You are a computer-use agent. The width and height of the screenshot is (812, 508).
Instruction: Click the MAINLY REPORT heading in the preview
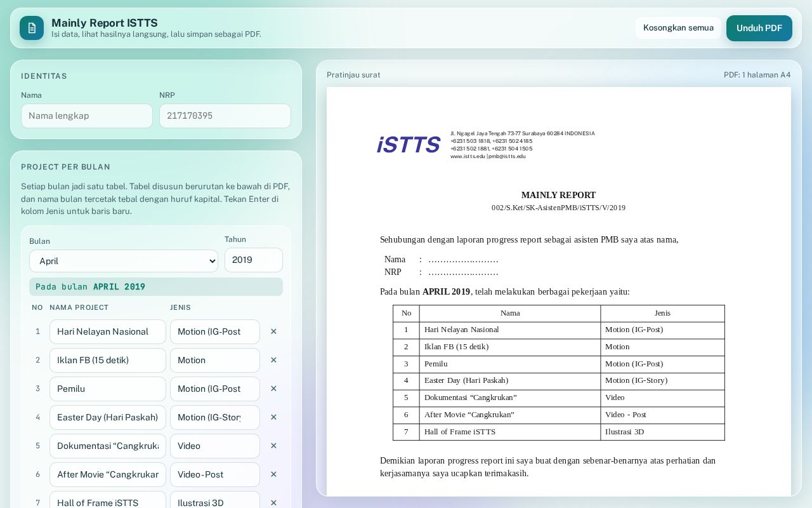pyautogui.click(x=558, y=195)
